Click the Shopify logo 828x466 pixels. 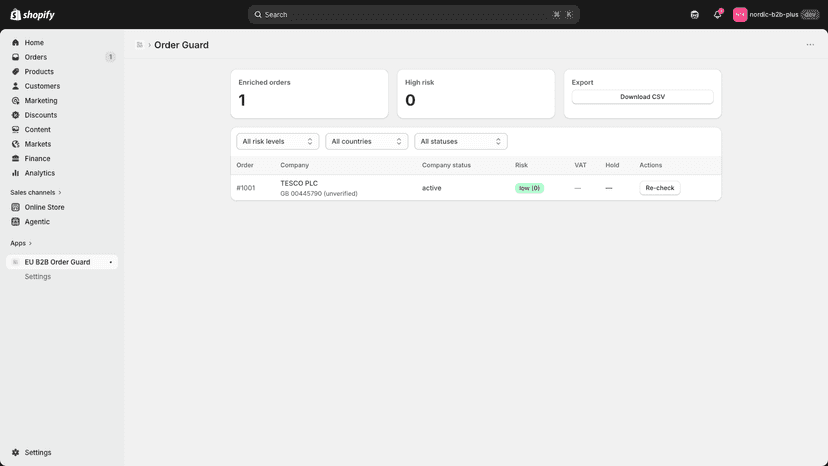coord(32,15)
